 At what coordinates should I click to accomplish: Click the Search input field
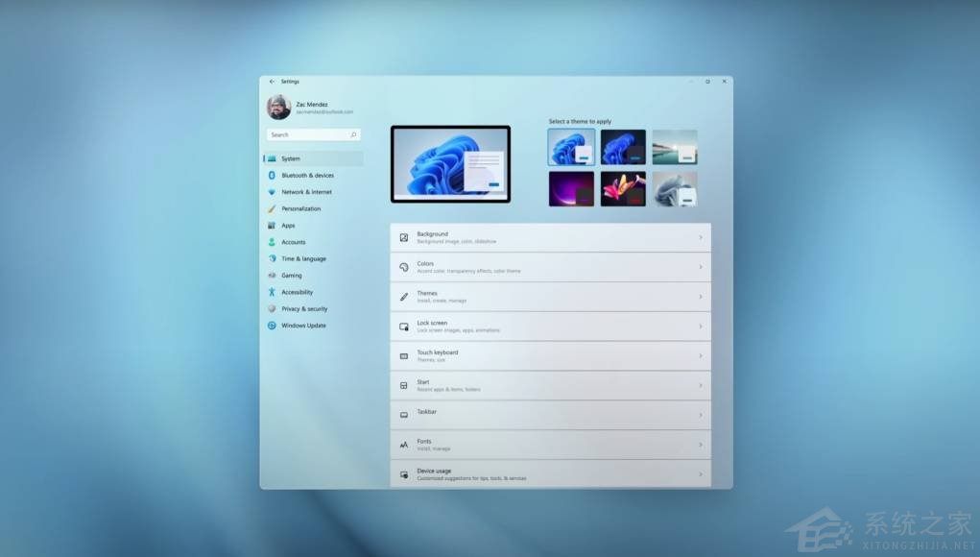click(x=307, y=135)
